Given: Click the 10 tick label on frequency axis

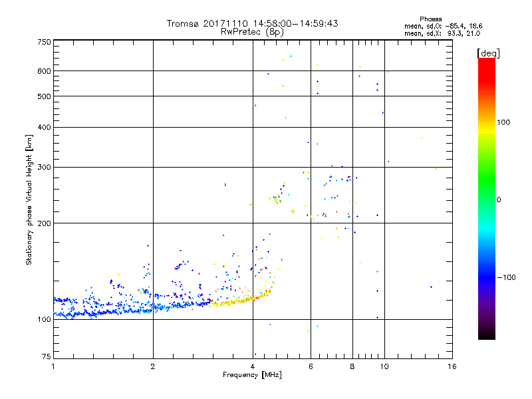Looking at the screenshot, I should [384, 366].
